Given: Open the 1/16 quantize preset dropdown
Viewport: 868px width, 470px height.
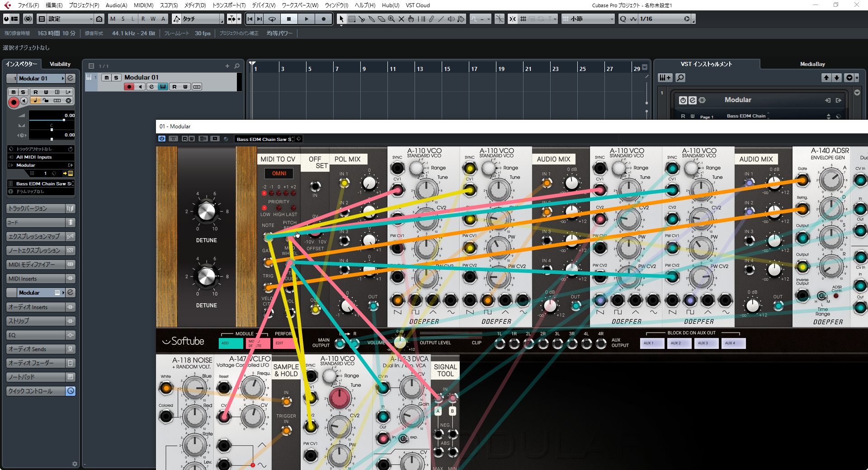Looking at the screenshot, I should tap(665, 19).
